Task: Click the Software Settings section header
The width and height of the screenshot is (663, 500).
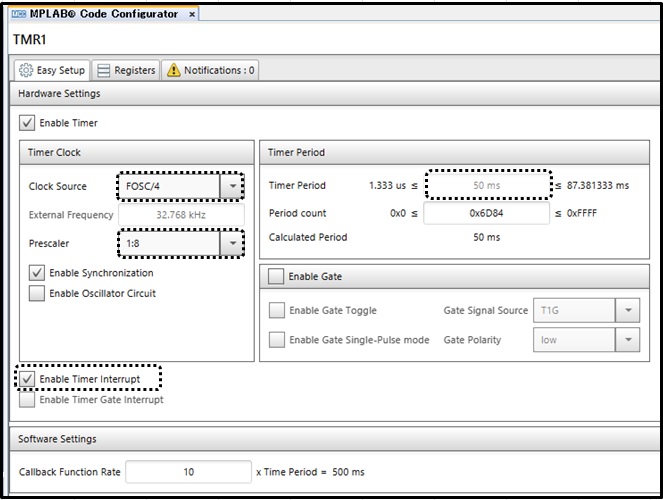Action: (335, 439)
